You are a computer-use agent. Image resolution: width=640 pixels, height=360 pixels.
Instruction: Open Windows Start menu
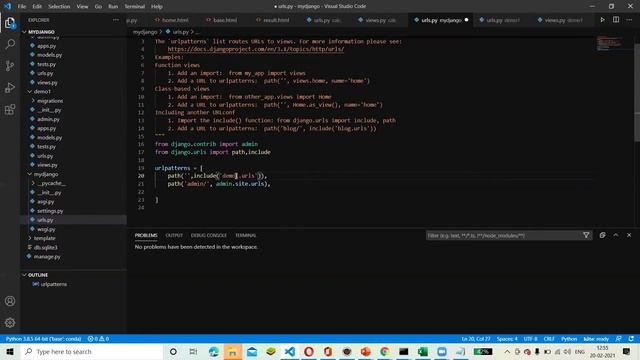10,351
